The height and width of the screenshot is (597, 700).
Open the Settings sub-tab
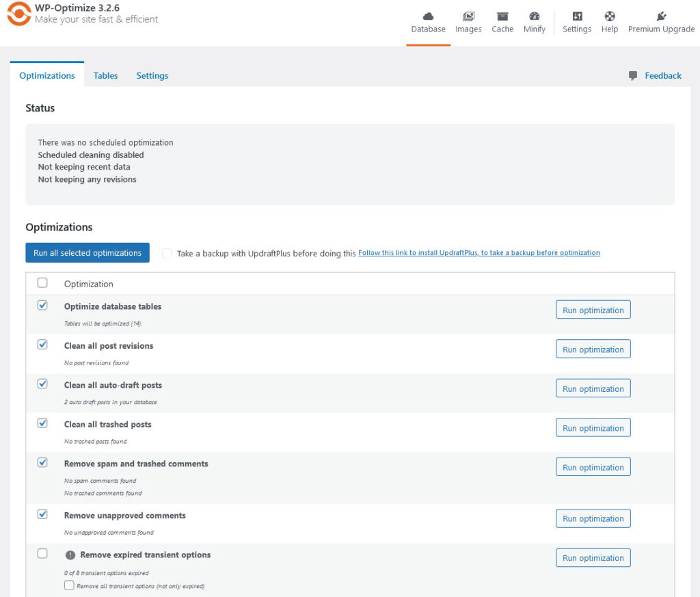152,75
